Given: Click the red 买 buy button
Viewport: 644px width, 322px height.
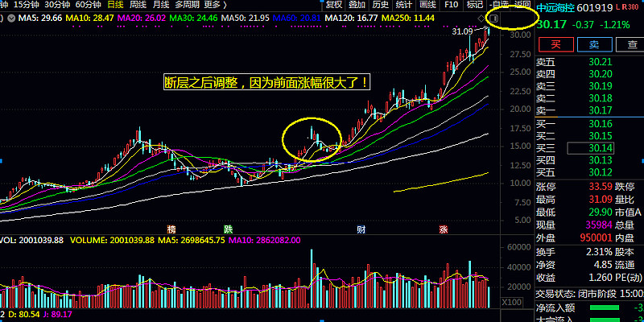Looking at the screenshot, I should pos(555,44).
